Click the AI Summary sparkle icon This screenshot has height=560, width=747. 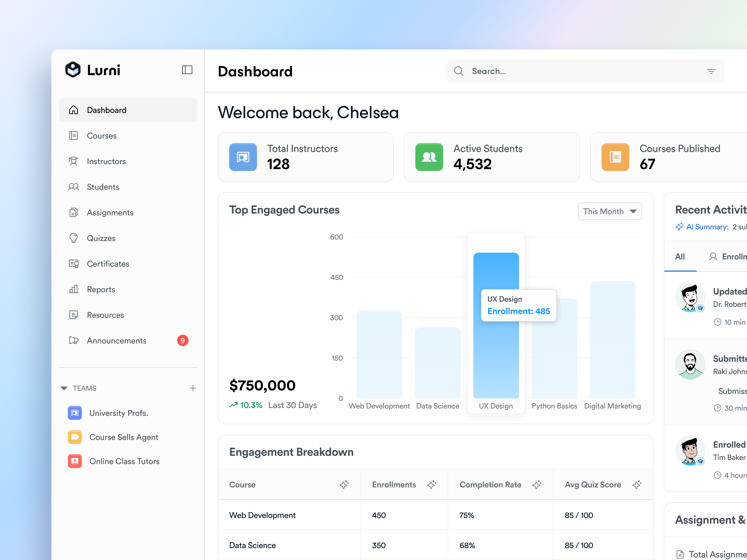[679, 226]
